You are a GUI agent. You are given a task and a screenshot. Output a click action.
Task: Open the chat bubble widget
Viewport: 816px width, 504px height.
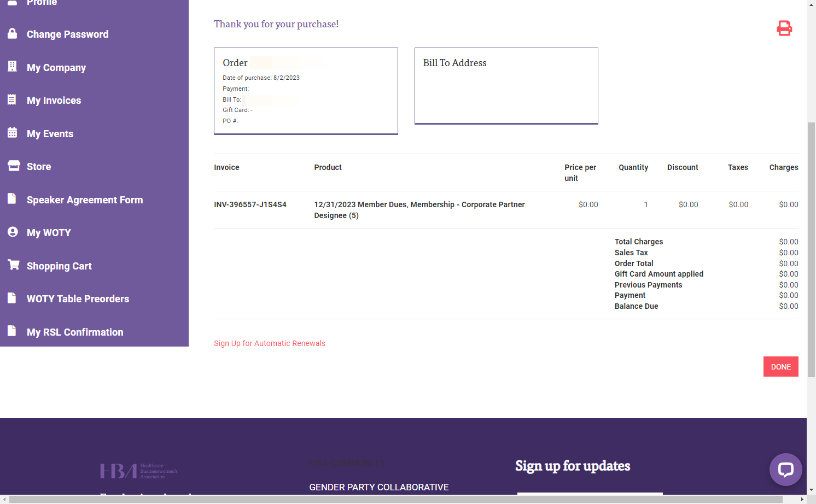click(786, 470)
